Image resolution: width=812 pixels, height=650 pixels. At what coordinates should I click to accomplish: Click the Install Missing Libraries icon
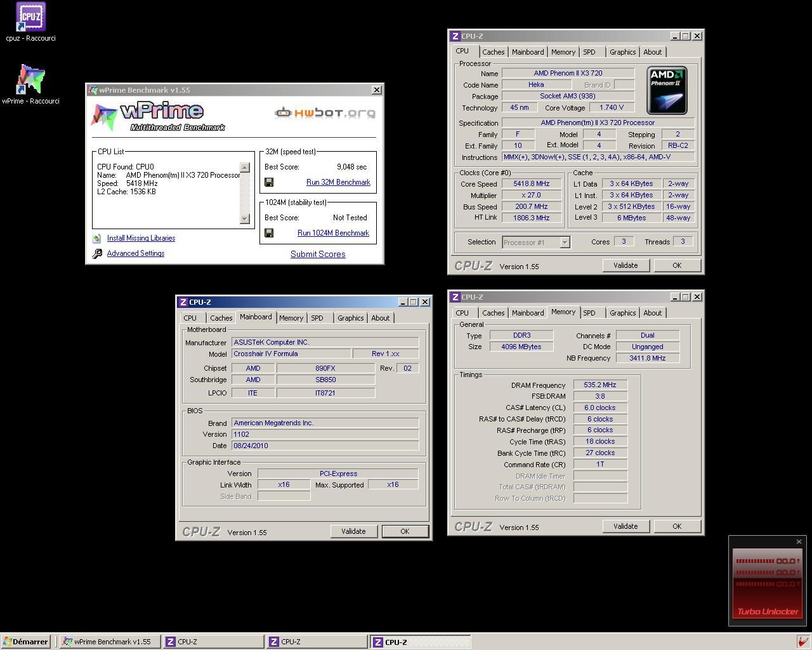(97, 239)
